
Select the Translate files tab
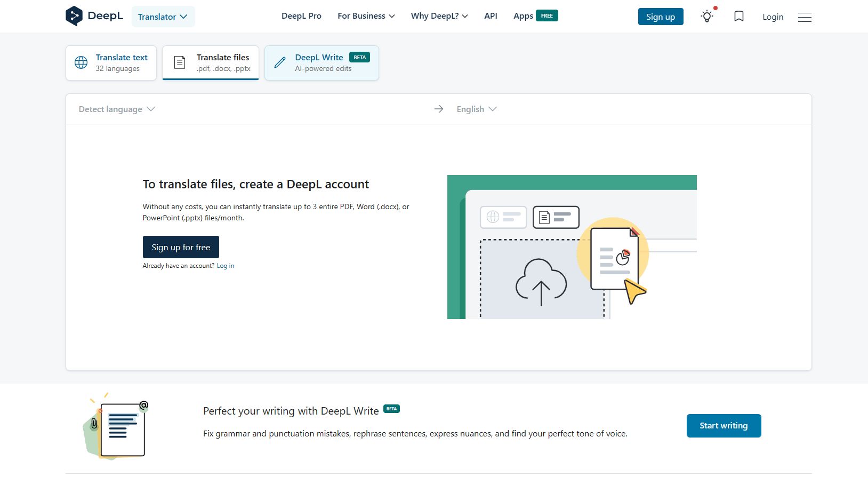click(211, 63)
